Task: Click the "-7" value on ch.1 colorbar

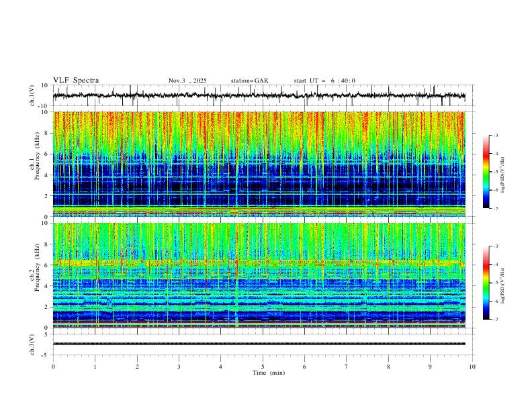Action: (495, 209)
